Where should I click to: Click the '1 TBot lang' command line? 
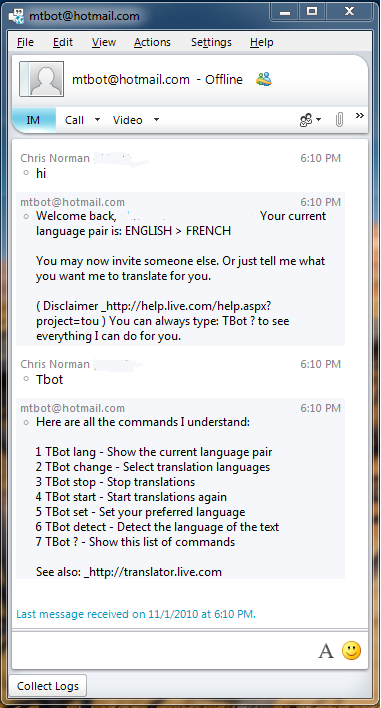click(154, 452)
